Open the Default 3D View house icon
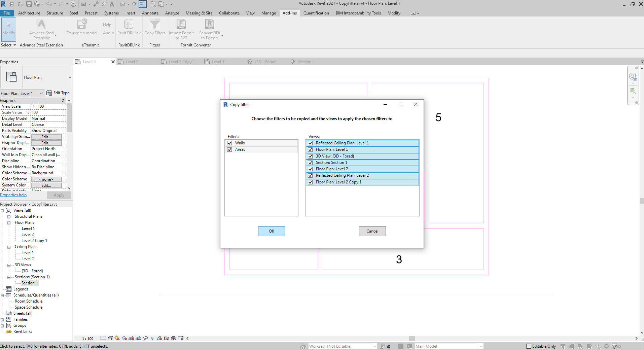The width and height of the screenshot is (644, 350). [x=122, y=4]
